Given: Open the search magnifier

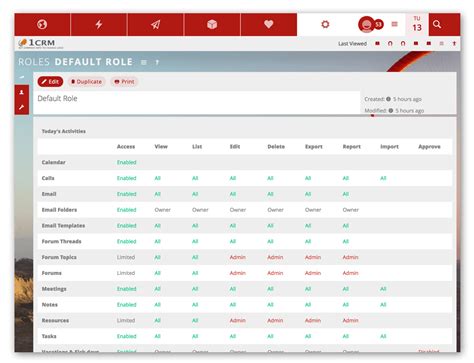Looking at the screenshot, I should (x=437, y=24).
